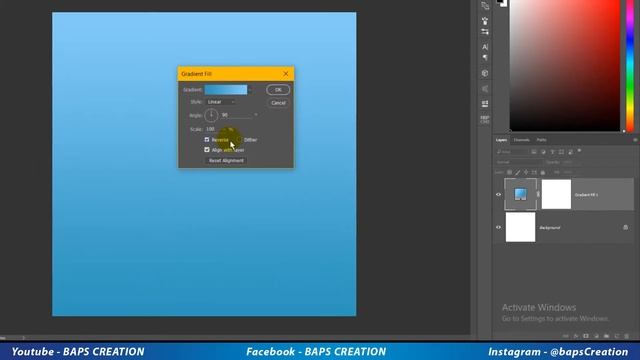Select the Background layer thumbnail
This screenshot has height=360, width=640.
[x=520, y=227]
